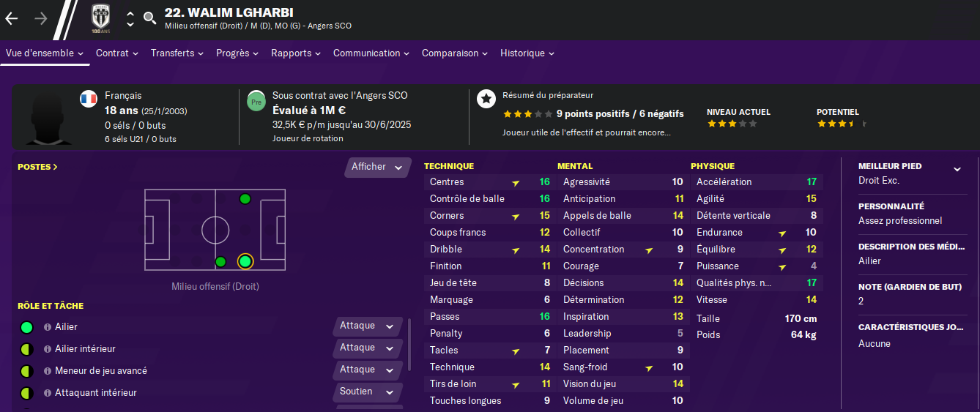Open the Afficher dropdown
Viewport: 980px width, 412px height.
(x=377, y=167)
